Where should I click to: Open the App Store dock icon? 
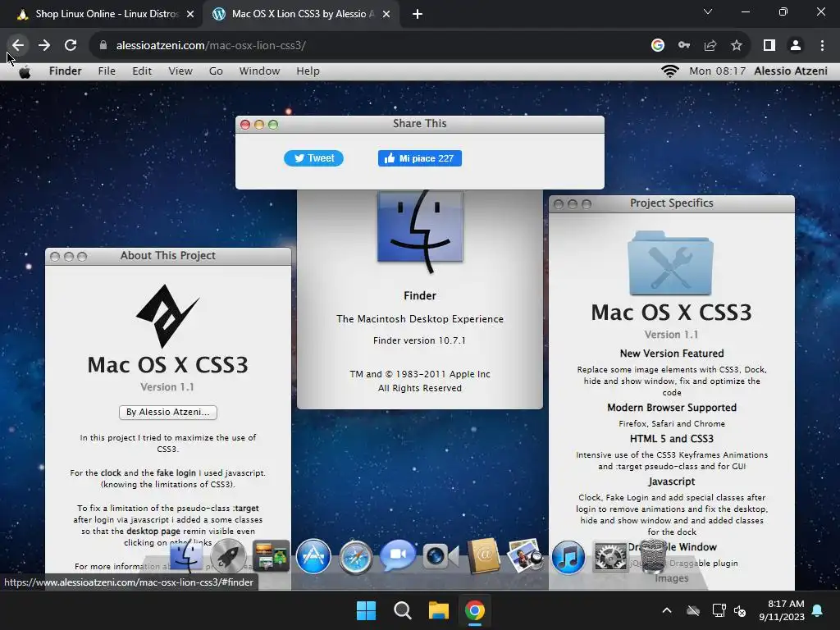tap(313, 557)
